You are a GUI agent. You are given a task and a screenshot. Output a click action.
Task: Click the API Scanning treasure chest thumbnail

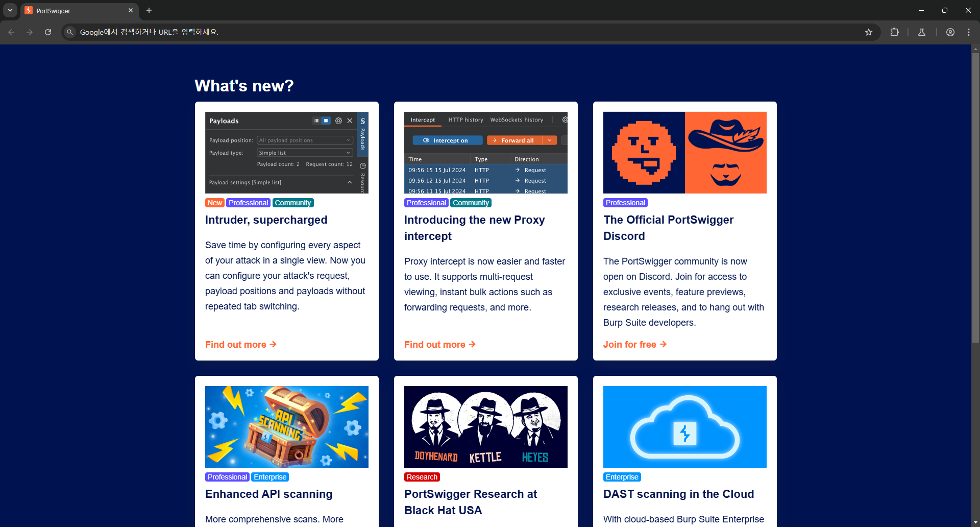tap(287, 427)
